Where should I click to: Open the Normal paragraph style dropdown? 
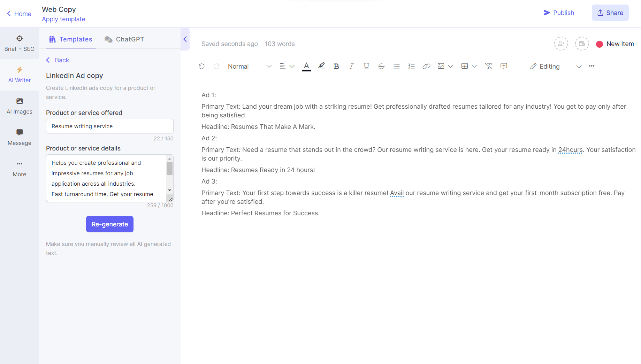[x=249, y=66]
